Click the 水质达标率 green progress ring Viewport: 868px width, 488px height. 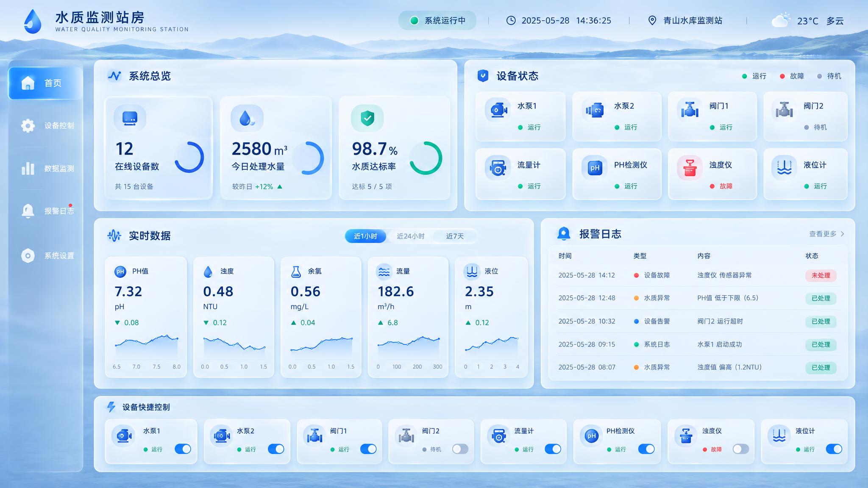(426, 158)
